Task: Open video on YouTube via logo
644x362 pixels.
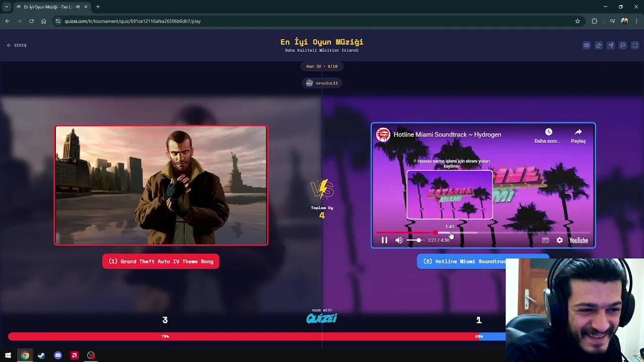Action: pos(579,240)
